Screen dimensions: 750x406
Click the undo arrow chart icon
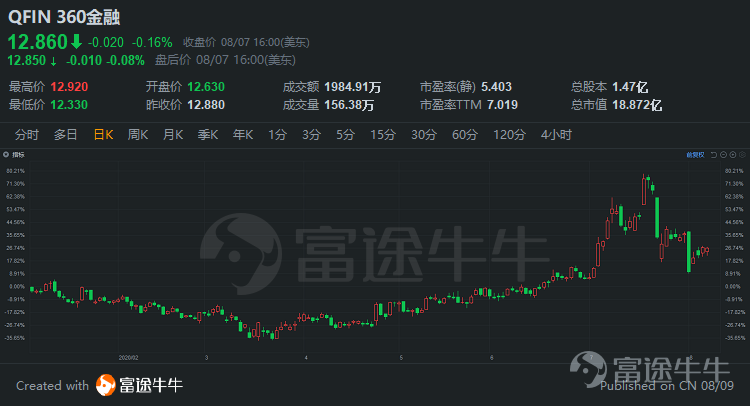pos(714,154)
